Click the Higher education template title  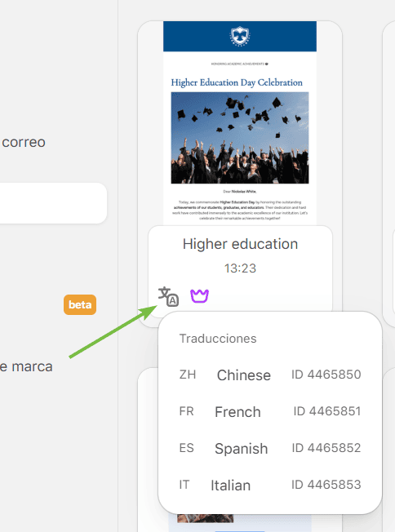pos(240,244)
